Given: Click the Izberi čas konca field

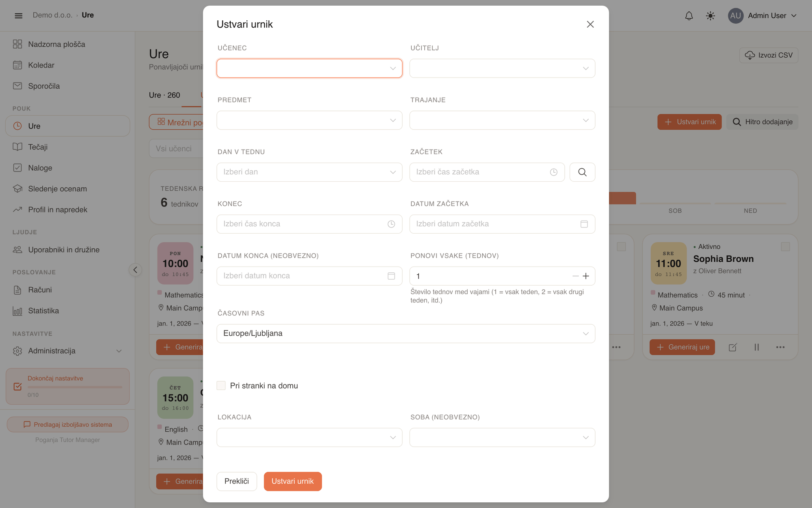Looking at the screenshot, I should (x=309, y=224).
